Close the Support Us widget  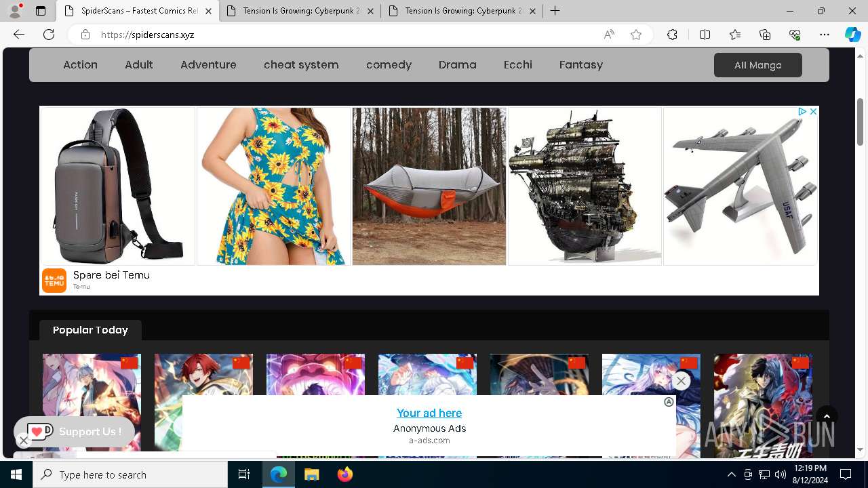pos(23,441)
